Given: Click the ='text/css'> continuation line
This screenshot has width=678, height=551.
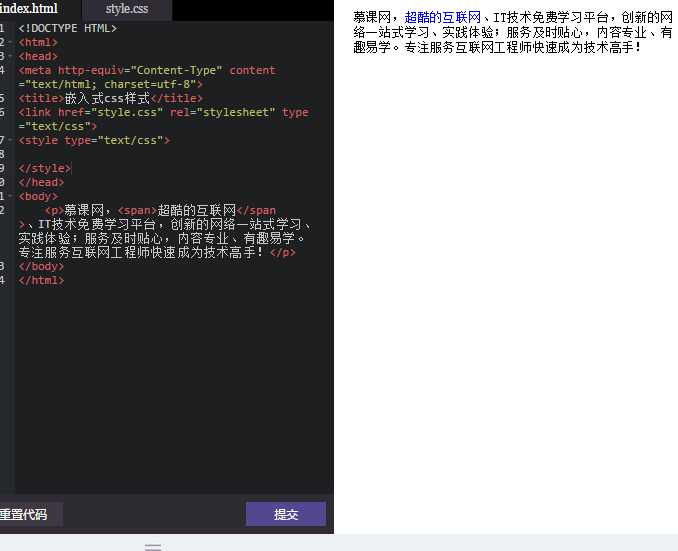Looking at the screenshot, I should [58, 127].
